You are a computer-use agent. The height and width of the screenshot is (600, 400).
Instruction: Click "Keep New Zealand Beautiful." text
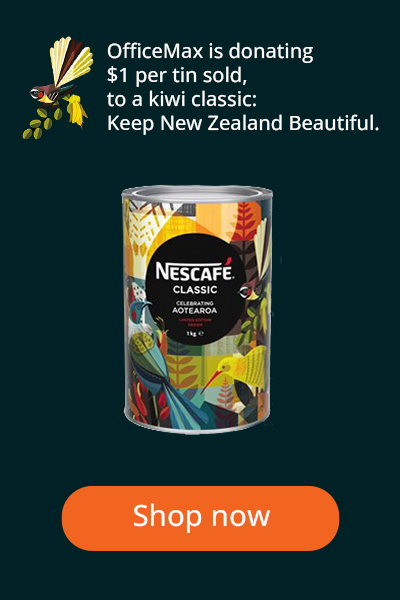tap(243, 123)
